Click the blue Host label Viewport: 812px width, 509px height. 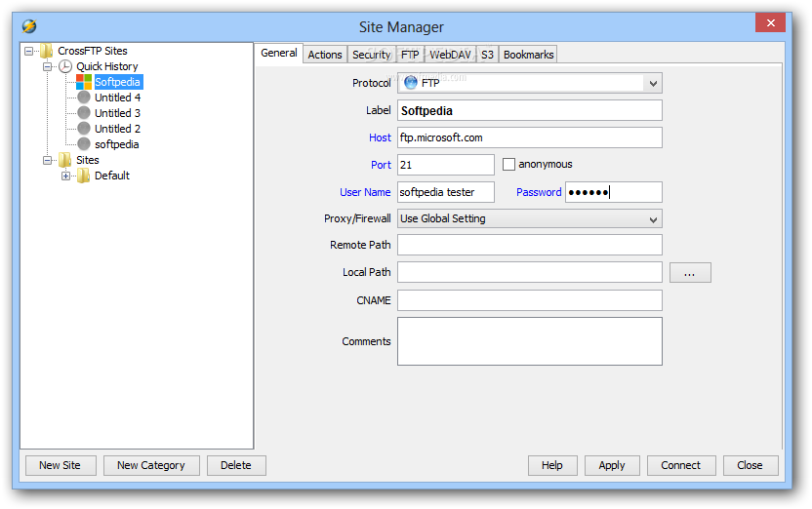[x=380, y=137]
